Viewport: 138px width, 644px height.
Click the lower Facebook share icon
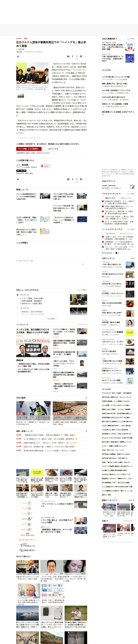click(x=73, y=179)
